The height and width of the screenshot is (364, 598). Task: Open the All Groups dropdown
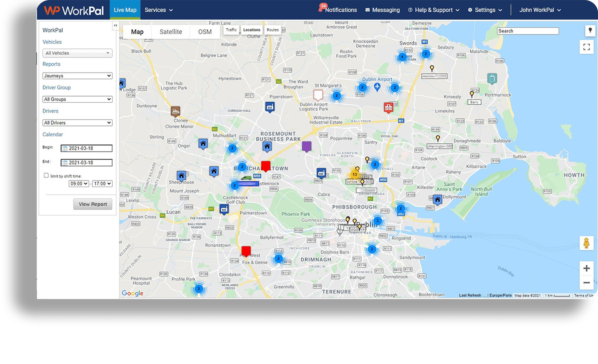tap(77, 99)
